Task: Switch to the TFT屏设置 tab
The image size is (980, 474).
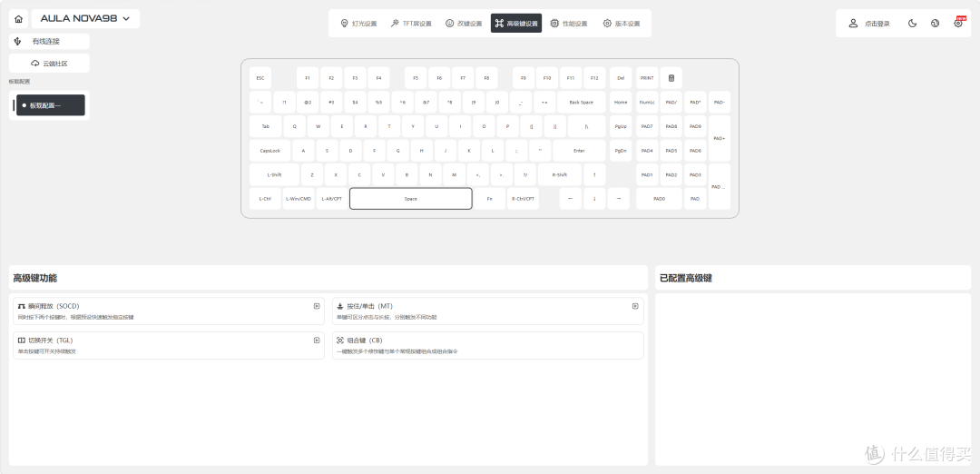Action: [411, 23]
